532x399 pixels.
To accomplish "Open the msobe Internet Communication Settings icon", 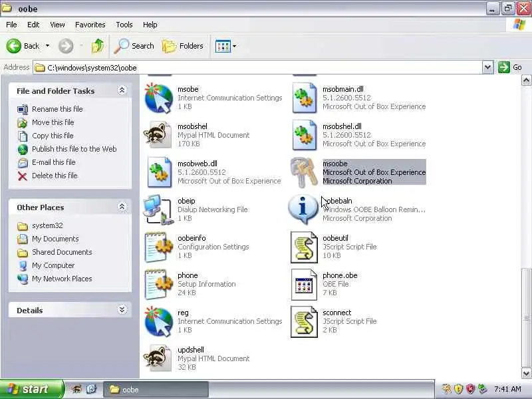I will point(159,98).
